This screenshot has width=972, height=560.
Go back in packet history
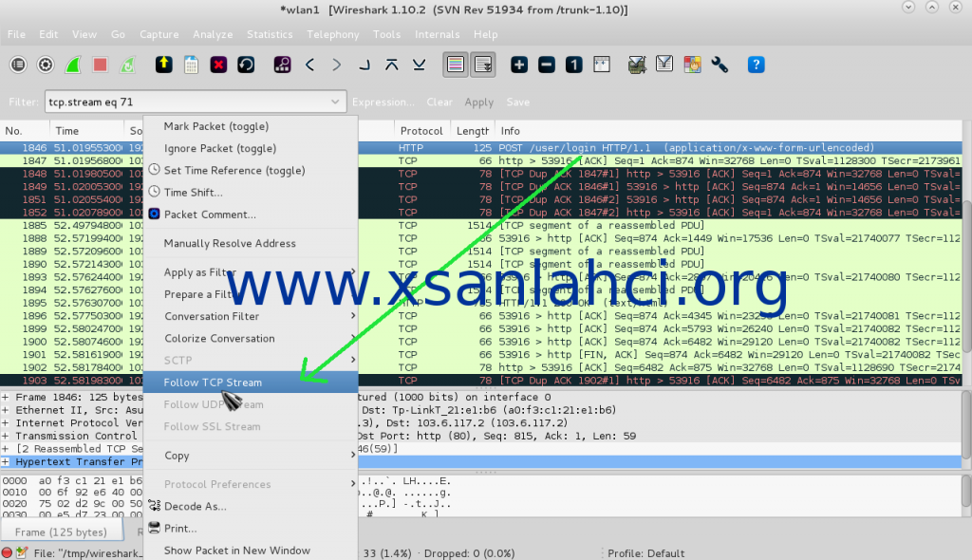coord(310,65)
